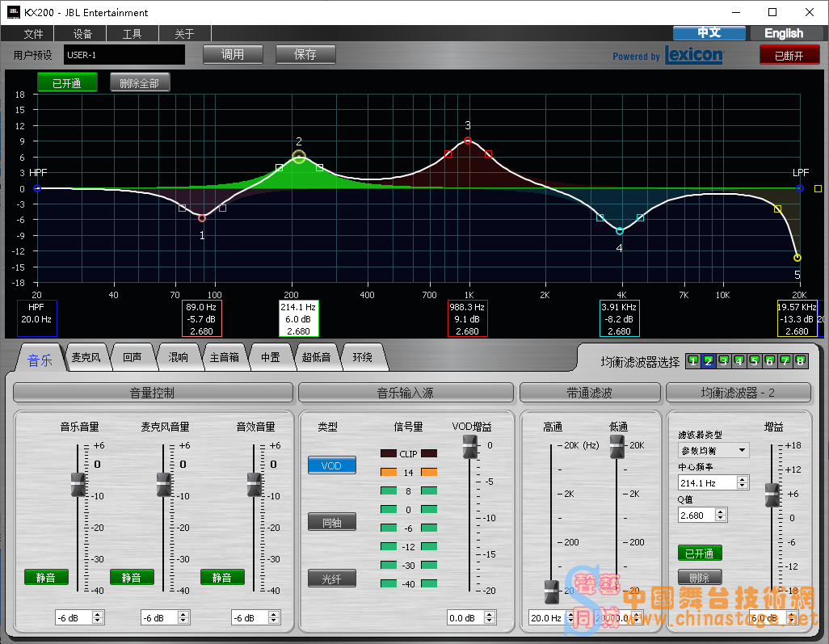The image size is (829, 644).
Task: Click EQ node 1 on the curve
Action: click(202, 218)
